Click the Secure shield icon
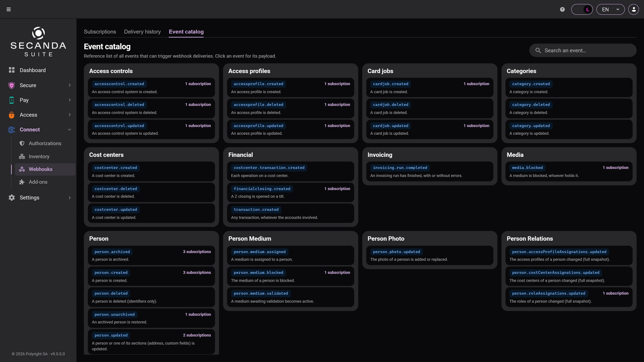 click(x=12, y=85)
